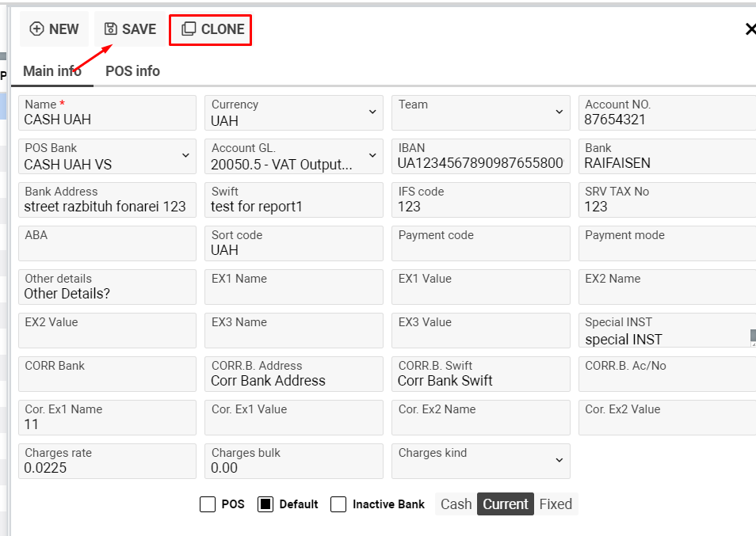
Task: Tick the Inactive Bank checkbox
Action: point(338,504)
